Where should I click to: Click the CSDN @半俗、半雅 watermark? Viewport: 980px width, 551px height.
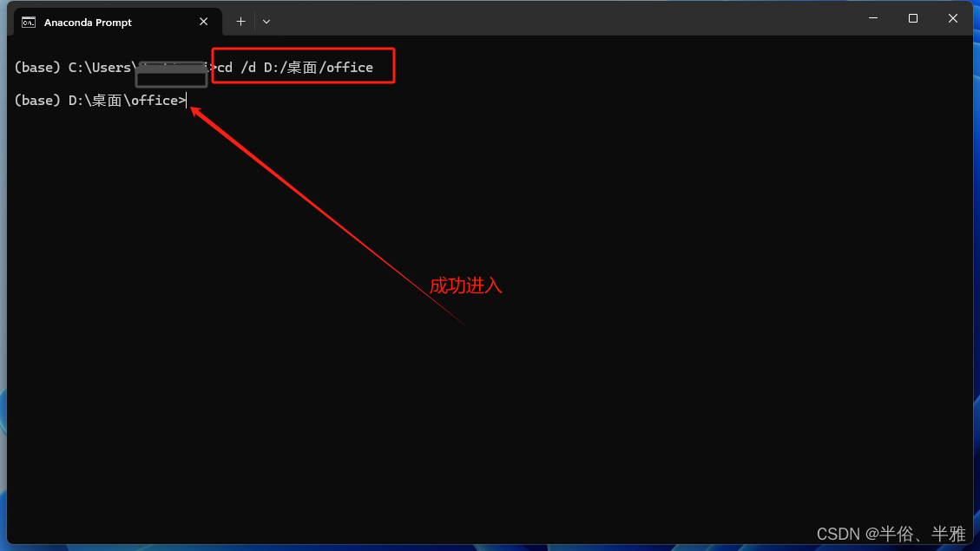(891, 534)
